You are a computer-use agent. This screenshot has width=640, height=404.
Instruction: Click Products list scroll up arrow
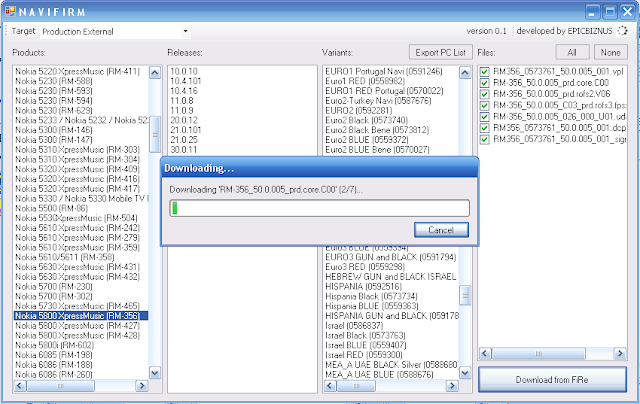click(155, 73)
